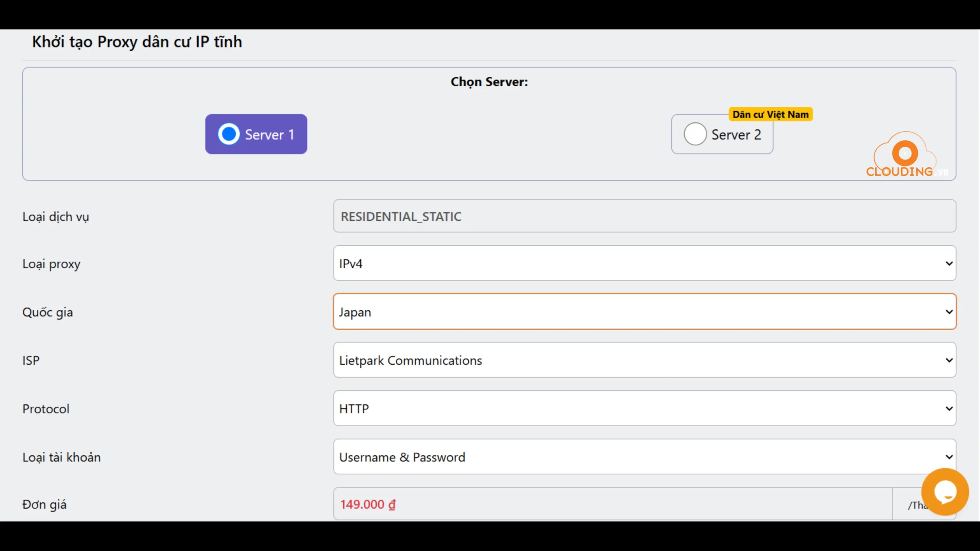Image resolution: width=980 pixels, height=551 pixels.
Task: Open the Protocol HTTP dropdown
Action: tap(644, 408)
